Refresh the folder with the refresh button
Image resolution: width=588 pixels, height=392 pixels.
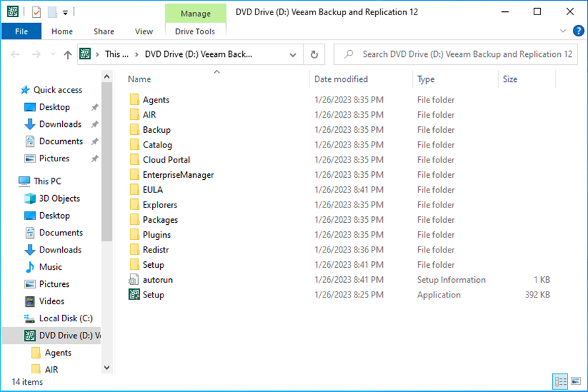coord(314,55)
